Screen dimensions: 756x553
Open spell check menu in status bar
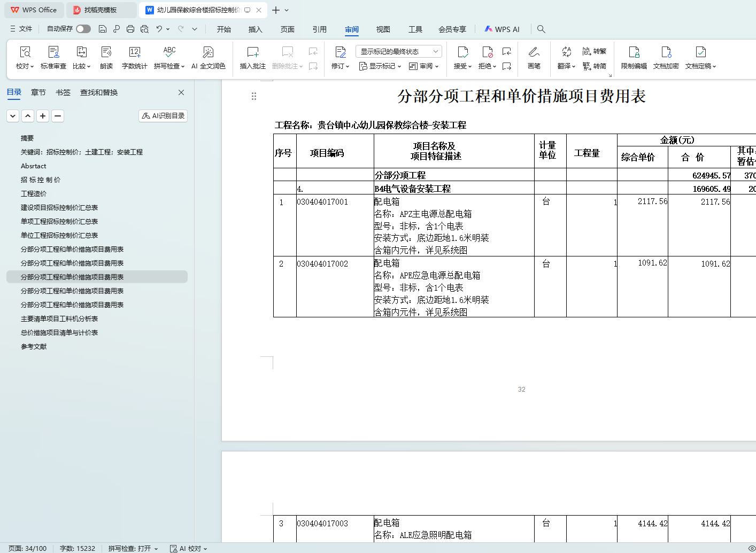[x=133, y=548]
